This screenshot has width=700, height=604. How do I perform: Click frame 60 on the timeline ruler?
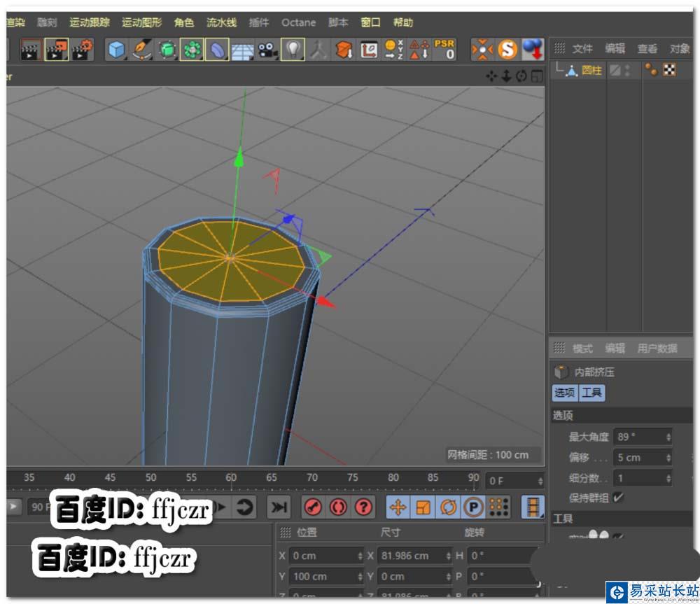pyautogui.click(x=231, y=477)
